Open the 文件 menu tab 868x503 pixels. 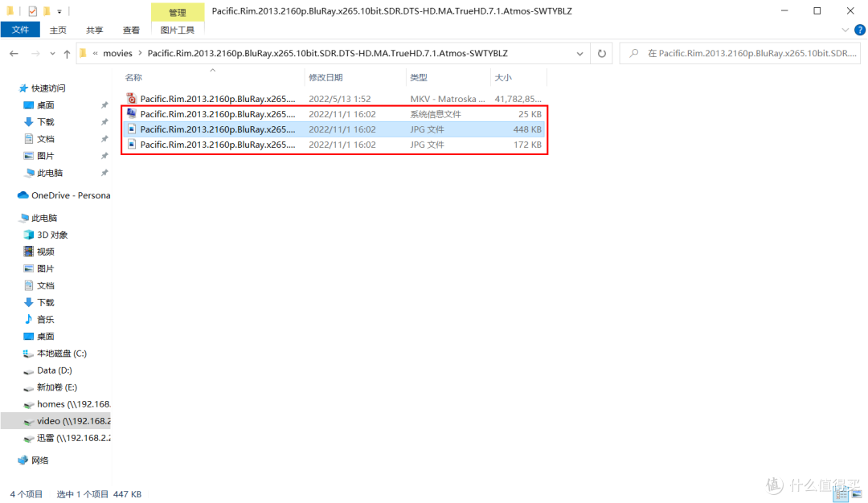pyautogui.click(x=20, y=30)
